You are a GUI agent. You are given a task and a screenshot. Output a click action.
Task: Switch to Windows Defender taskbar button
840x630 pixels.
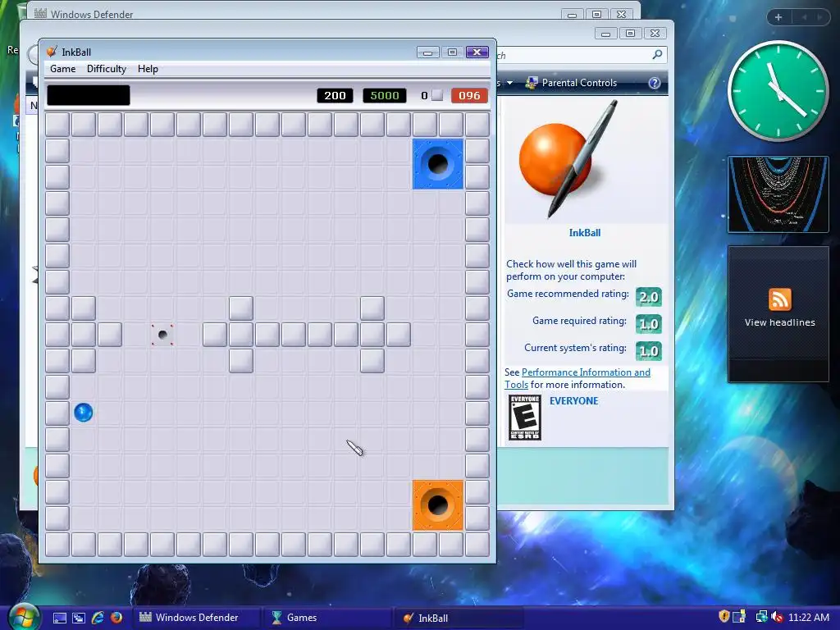[195, 618]
